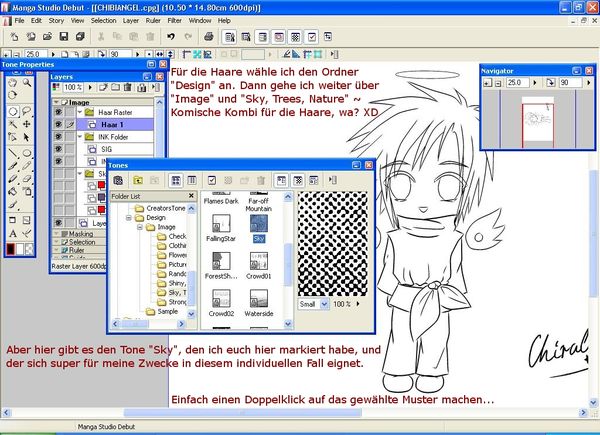Expand the Selection section in Layers

click(x=57, y=242)
